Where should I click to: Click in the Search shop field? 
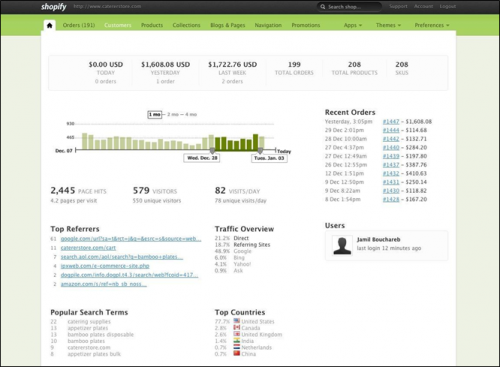[x=349, y=7]
